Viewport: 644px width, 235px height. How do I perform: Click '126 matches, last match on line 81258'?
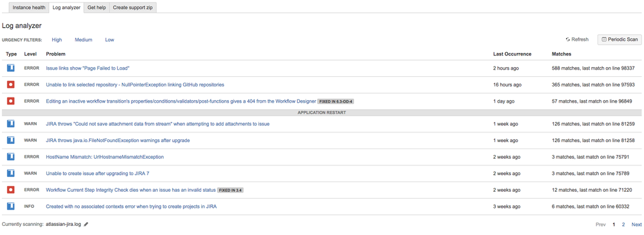point(594,140)
